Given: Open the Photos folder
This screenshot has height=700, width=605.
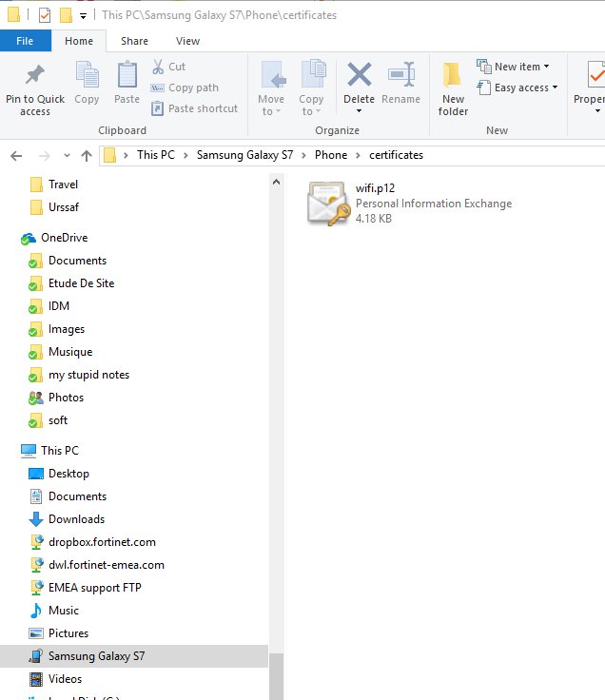Looking at the screenshot, I should (66, 398).
